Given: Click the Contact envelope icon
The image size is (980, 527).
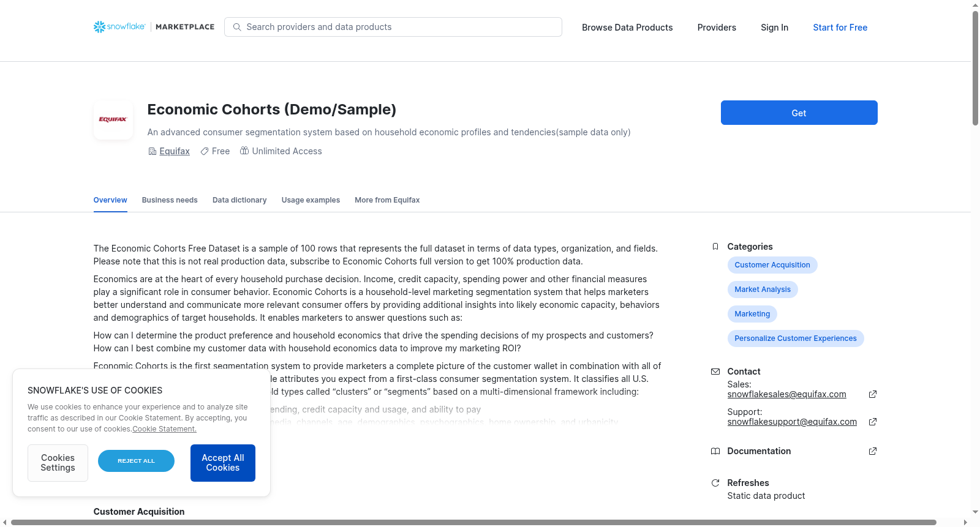Looking at the screenshot, I should (715, 372).
